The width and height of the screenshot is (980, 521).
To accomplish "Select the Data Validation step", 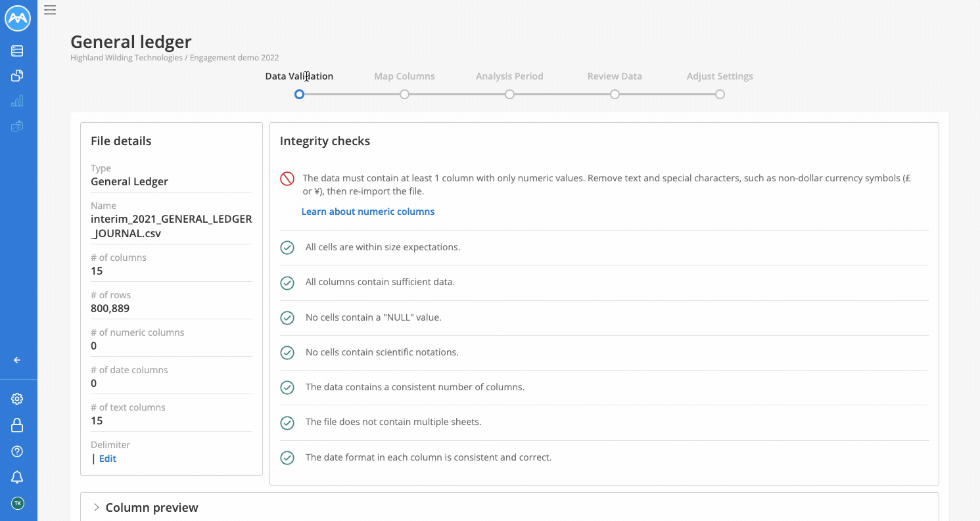I will 299,76.
